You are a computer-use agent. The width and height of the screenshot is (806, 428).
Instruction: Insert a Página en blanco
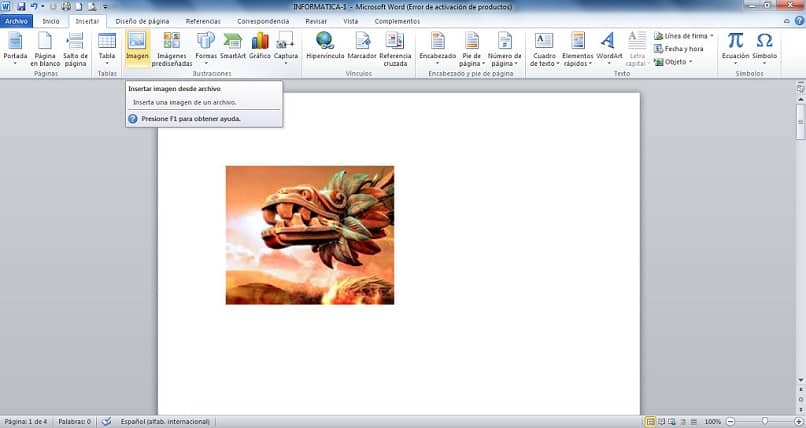coord(45,49)
